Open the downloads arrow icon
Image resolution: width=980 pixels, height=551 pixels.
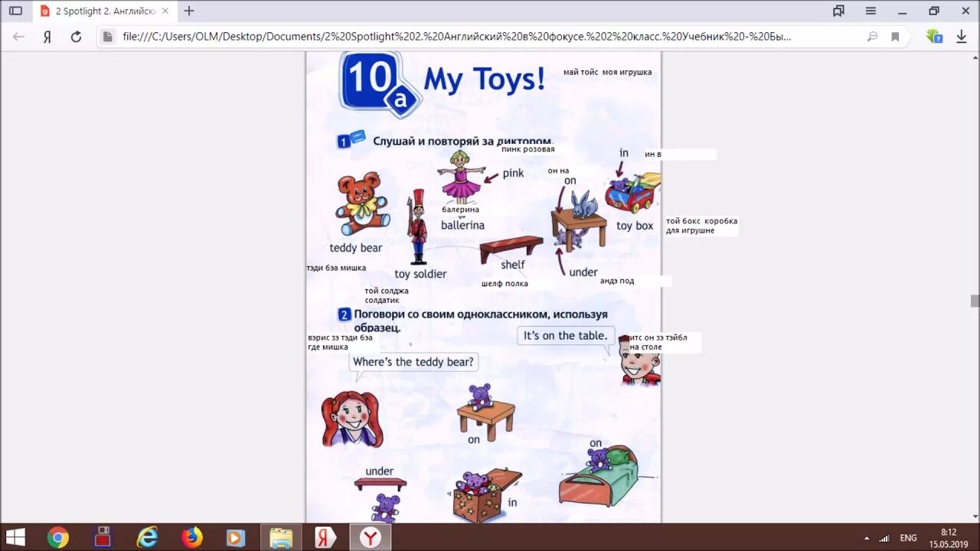point(962,36)
